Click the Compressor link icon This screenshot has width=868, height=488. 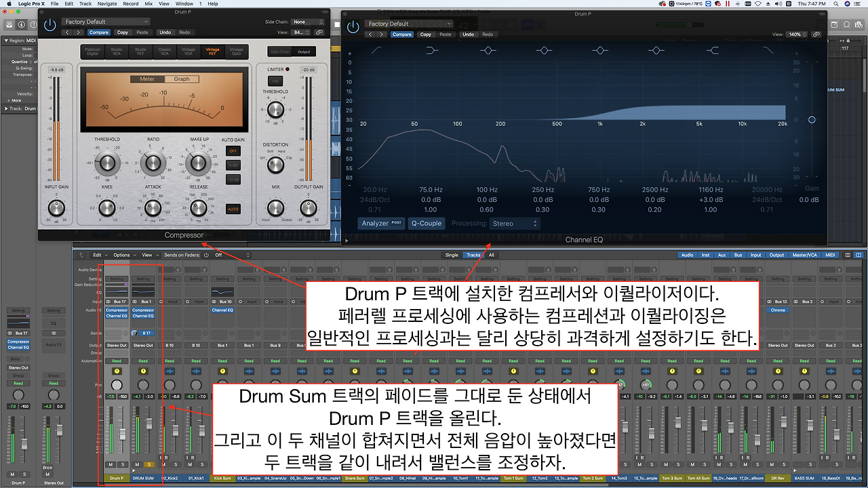(x=319, y=32)
